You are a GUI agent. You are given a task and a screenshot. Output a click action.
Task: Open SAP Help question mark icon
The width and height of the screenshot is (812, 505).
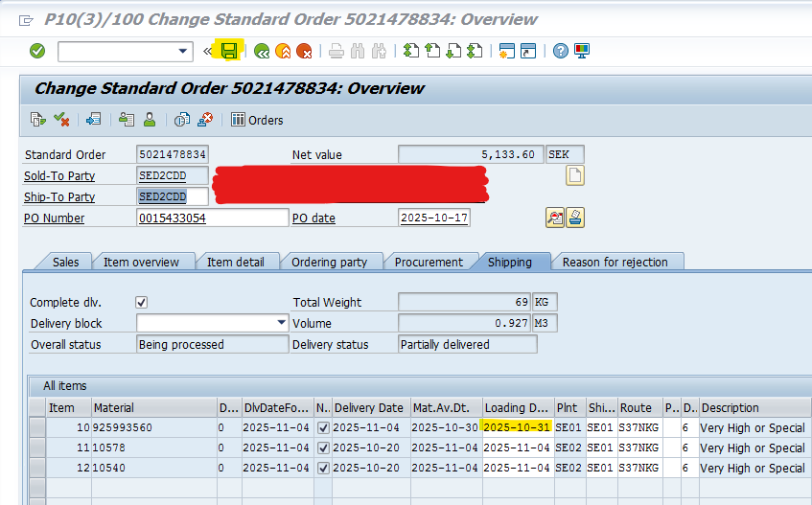click(x=560, y=51)
